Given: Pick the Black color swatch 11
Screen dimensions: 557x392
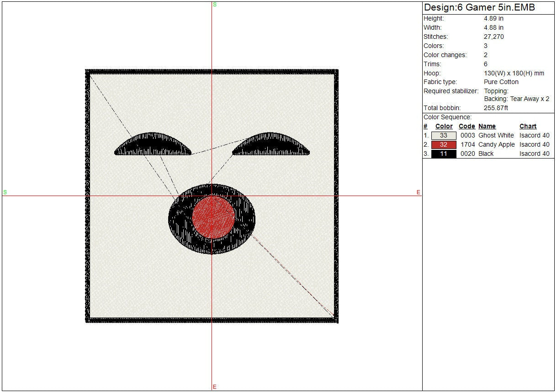Looking at the screenshot, I should 443,154.
